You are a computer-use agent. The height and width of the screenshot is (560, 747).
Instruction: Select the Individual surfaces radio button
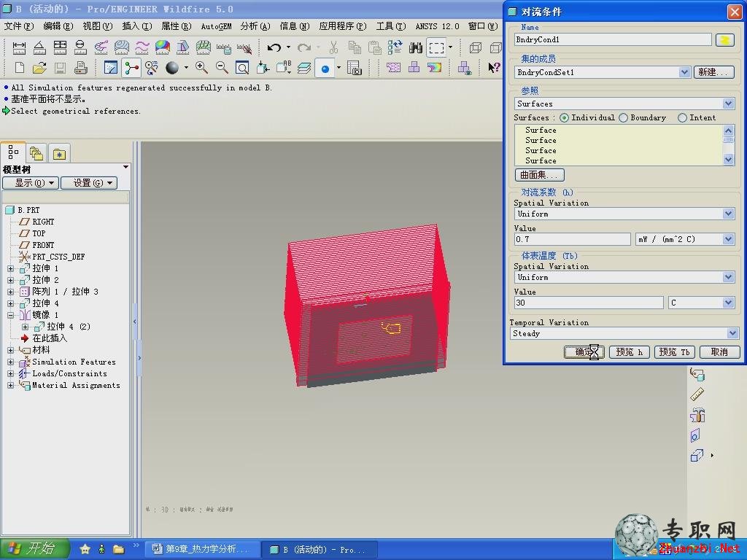[564, 117]
